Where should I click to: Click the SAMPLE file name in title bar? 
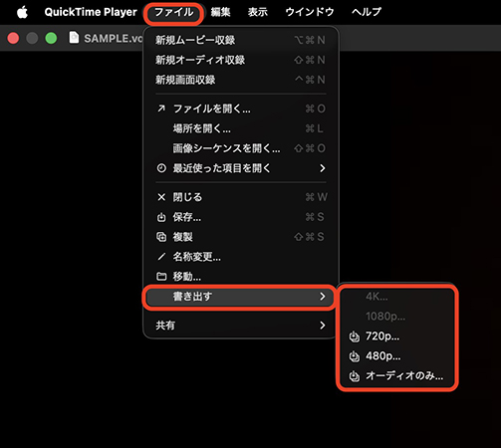click(x=114, y=39)
